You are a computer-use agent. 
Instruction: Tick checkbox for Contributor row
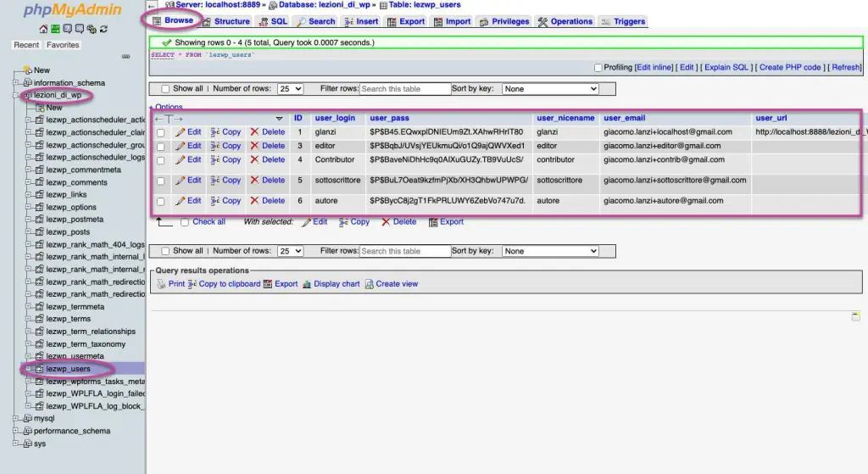tap(160, 160)
